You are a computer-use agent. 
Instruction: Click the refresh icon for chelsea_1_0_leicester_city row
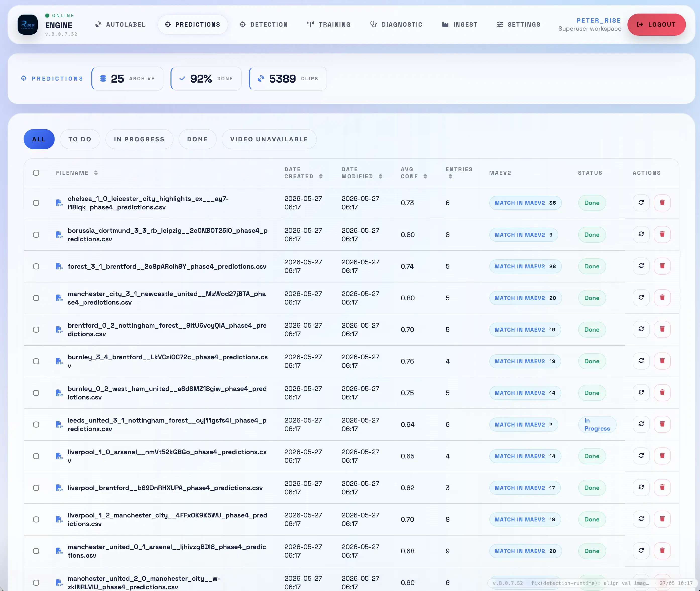pos(641,203)
